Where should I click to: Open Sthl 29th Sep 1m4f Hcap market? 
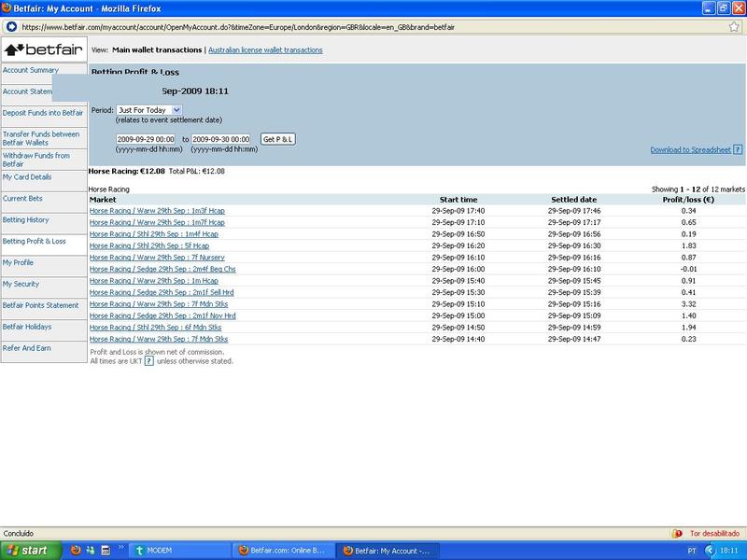click(154, 234)
